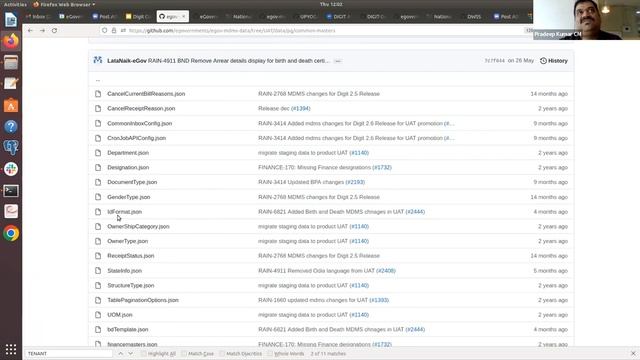Open the Help icon in the dock
Image resolution: width=640 pixels, height=360 pixels.
tap(11, 127)
